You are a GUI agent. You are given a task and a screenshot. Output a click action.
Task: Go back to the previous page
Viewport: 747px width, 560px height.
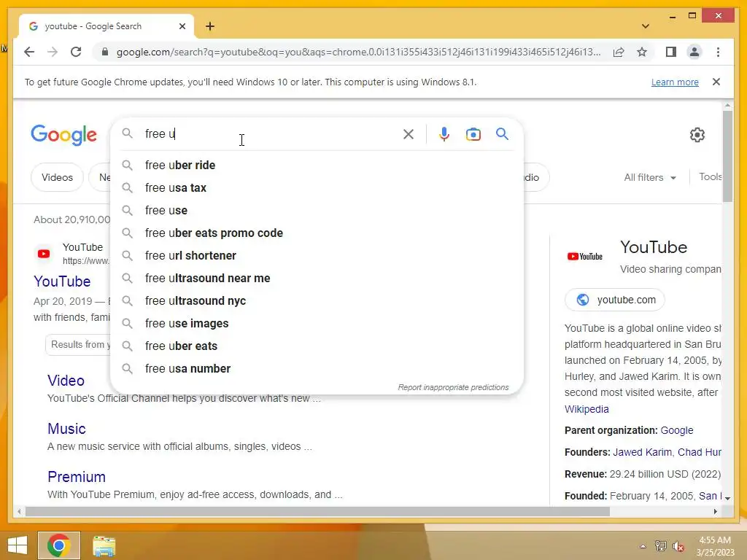tap(29, 52)
